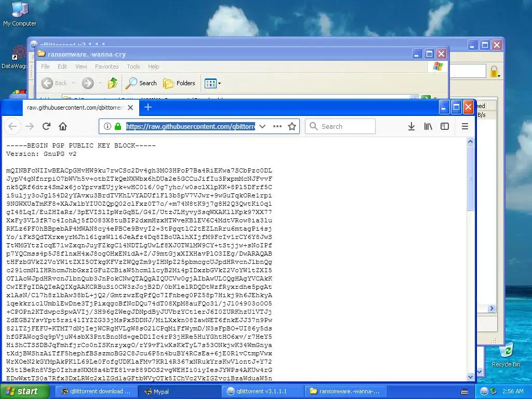Open Help menu in Explorer window
Screen dimensions: 532x399
pyautogui.click(x=153, y=66)
